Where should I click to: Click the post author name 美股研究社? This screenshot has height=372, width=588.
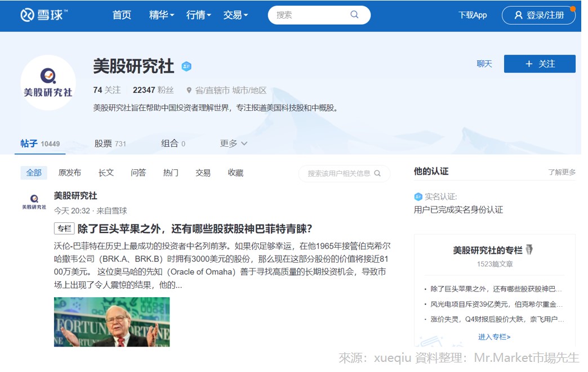click(x=75, y=195)
